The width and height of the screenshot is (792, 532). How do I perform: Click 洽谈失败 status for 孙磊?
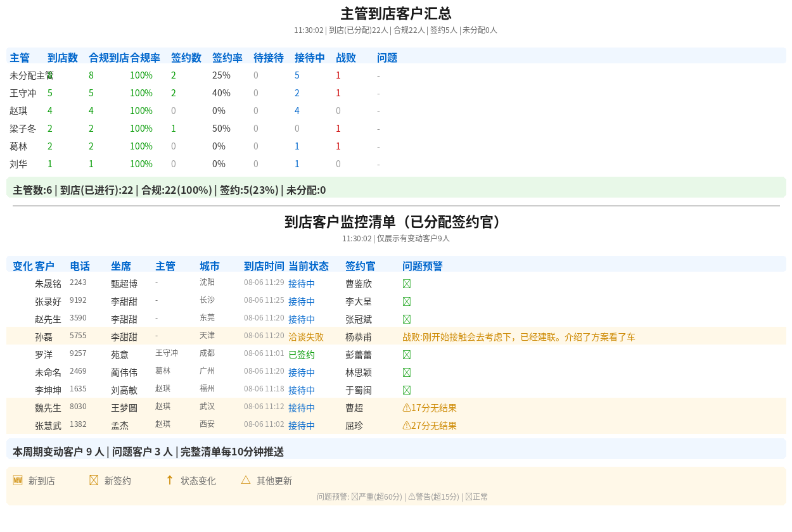[x=306, y=337]
